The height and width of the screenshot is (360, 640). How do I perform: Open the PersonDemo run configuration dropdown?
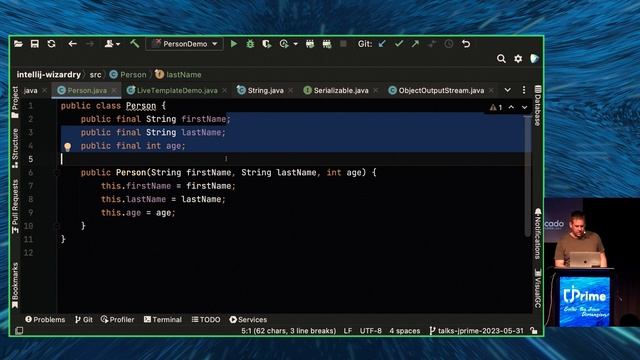(x=184, y=44)
